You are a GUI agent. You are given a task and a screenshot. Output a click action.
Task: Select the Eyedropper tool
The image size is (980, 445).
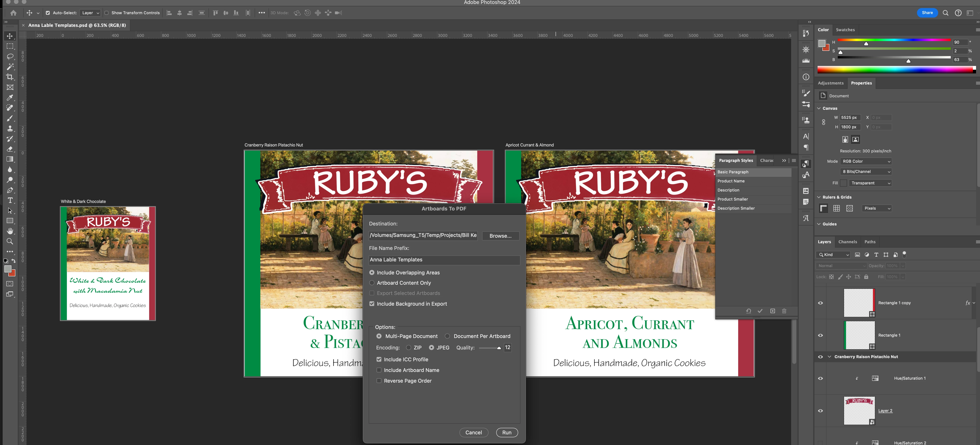click(10, 98)
